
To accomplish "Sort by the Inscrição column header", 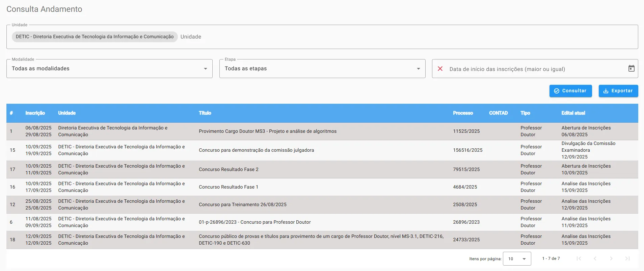I will (x=35, y=113).
